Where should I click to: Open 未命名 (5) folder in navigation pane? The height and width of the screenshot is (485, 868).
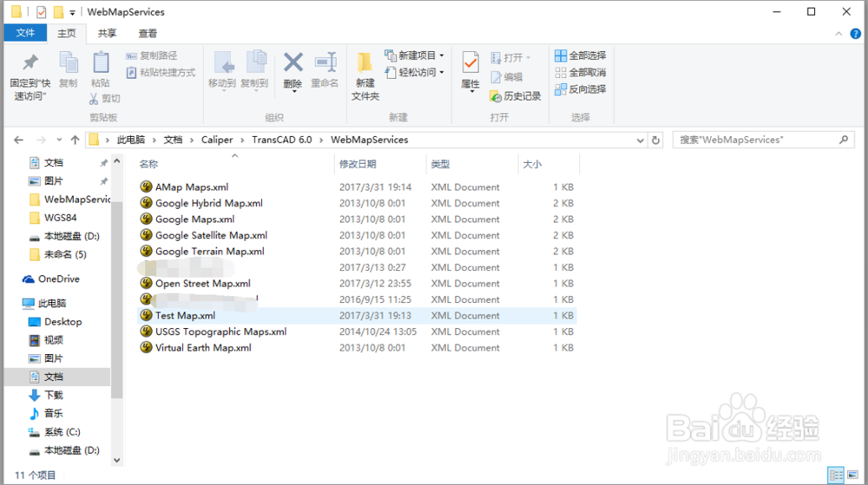[65, 254]
